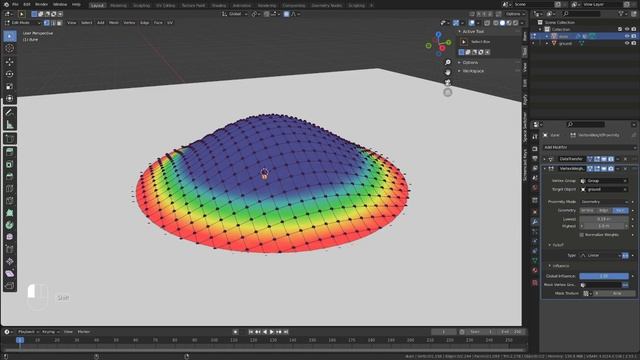Select the Move tool

9,62
